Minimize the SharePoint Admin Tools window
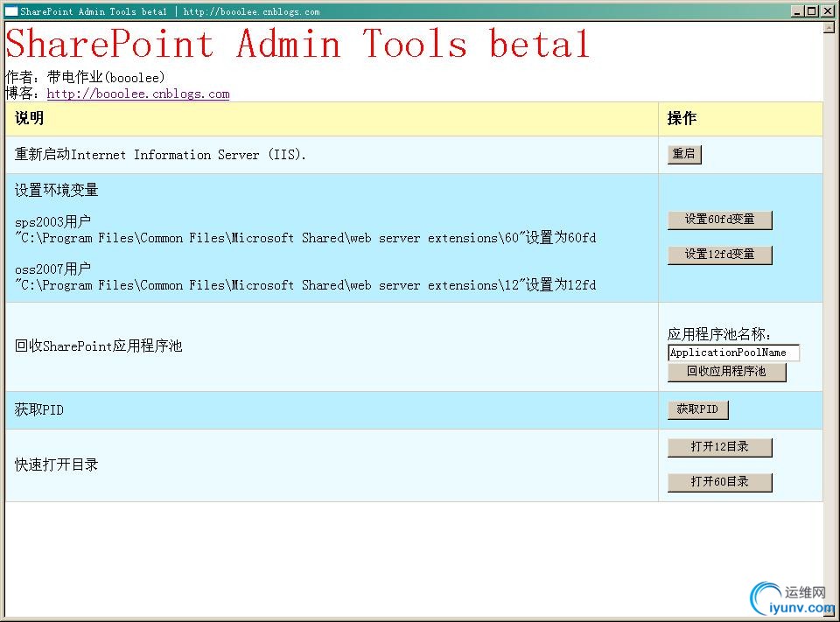The image size is (840, 622). click(x=798, y=11)
